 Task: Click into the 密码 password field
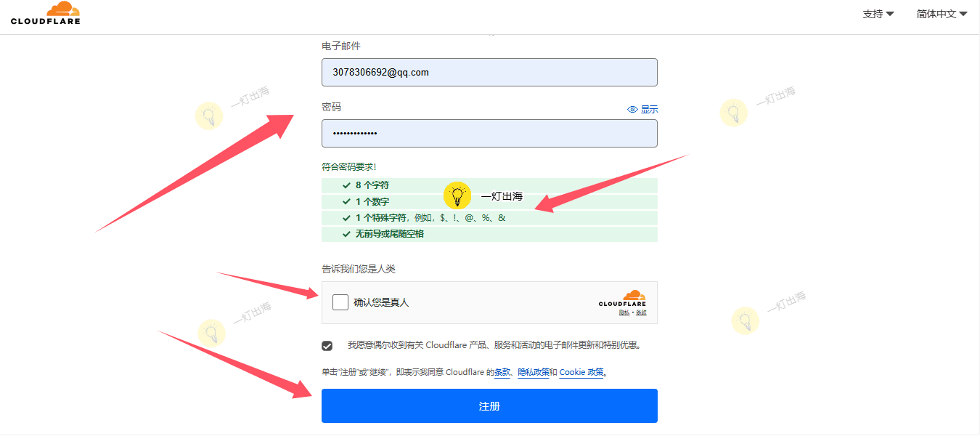(x=489, y=134)
